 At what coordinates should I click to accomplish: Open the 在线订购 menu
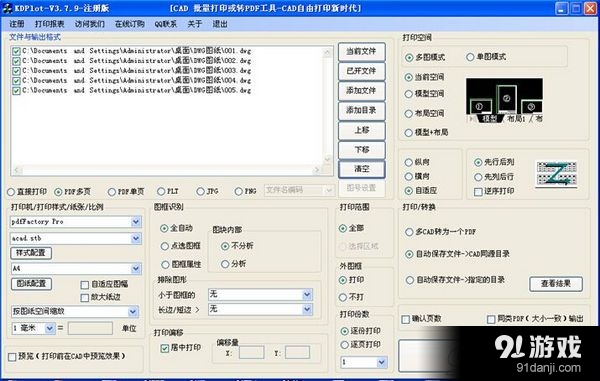(130, 24)
